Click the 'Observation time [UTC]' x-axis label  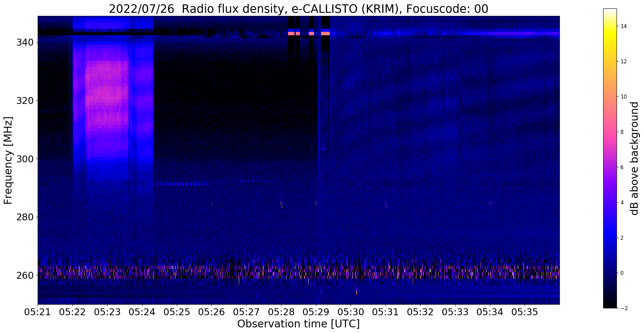[x=298, y=324]
